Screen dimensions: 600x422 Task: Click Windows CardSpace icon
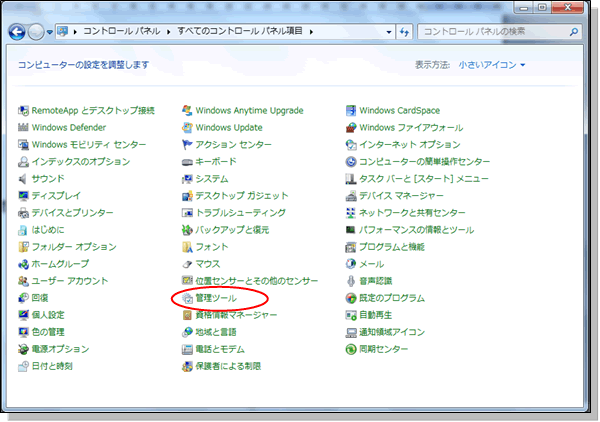[351, 111]
